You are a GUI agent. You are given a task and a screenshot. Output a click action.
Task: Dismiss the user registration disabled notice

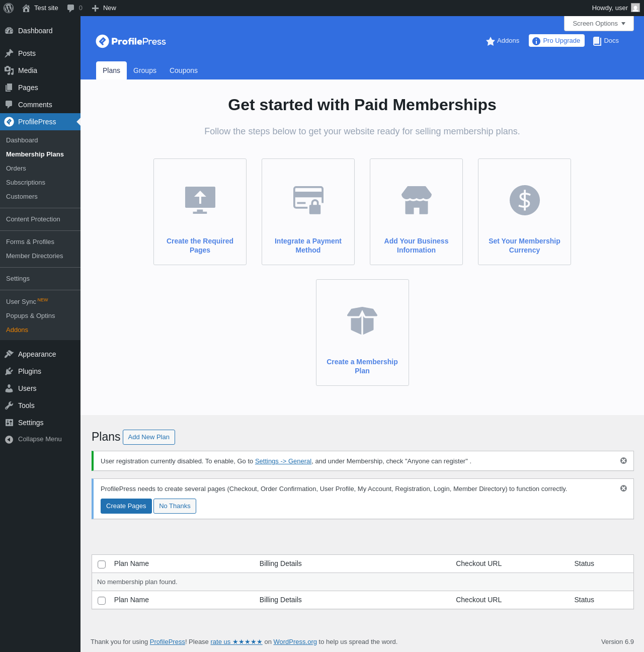tap(623, 461)
